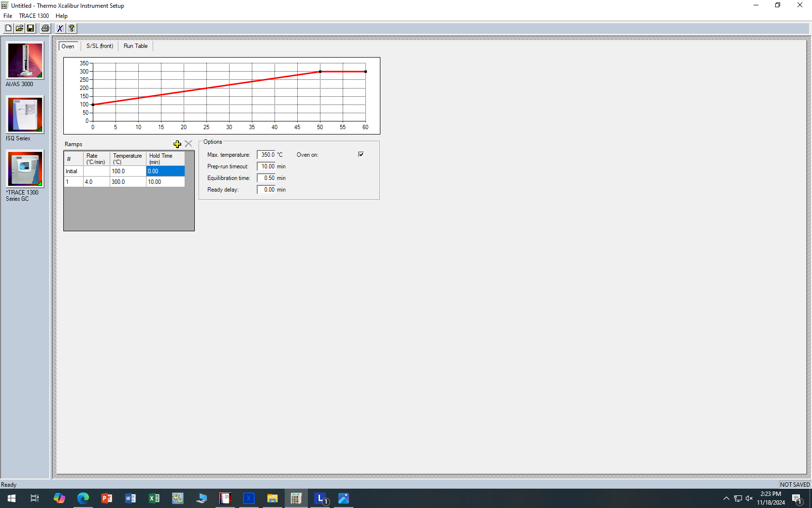This screenshot has height=508, width=812.
Task: Open Excel from the taskbar
Action: tap(154, 498)
